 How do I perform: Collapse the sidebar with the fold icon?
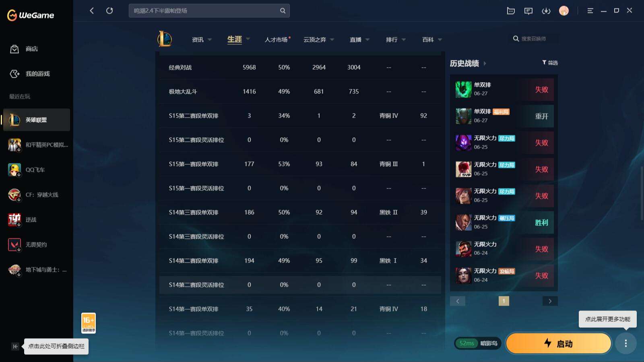[x=15, y=346]
